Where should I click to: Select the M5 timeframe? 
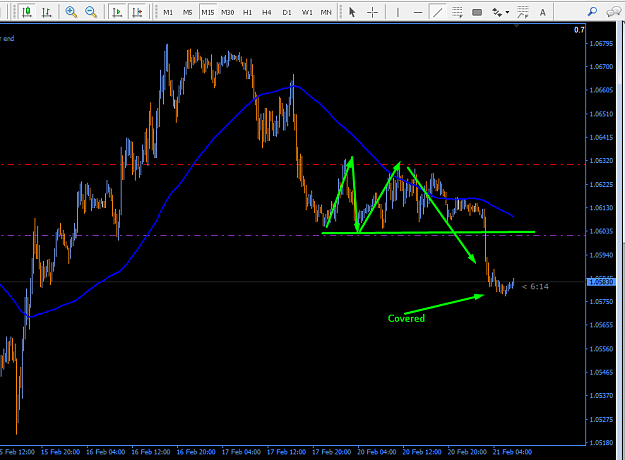188,13
